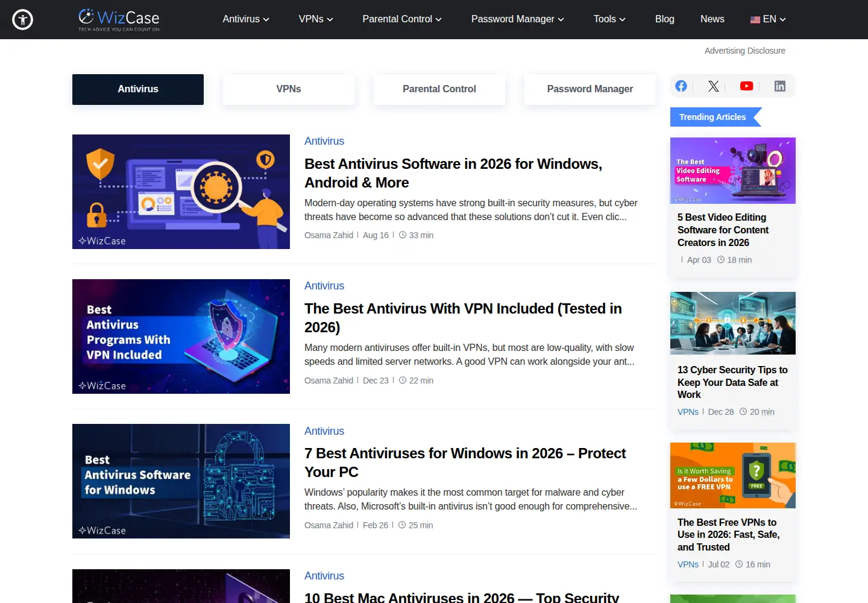Screen dimensions: 868x603
Task: Open News in the top navigation
Action: click(712, 19)
